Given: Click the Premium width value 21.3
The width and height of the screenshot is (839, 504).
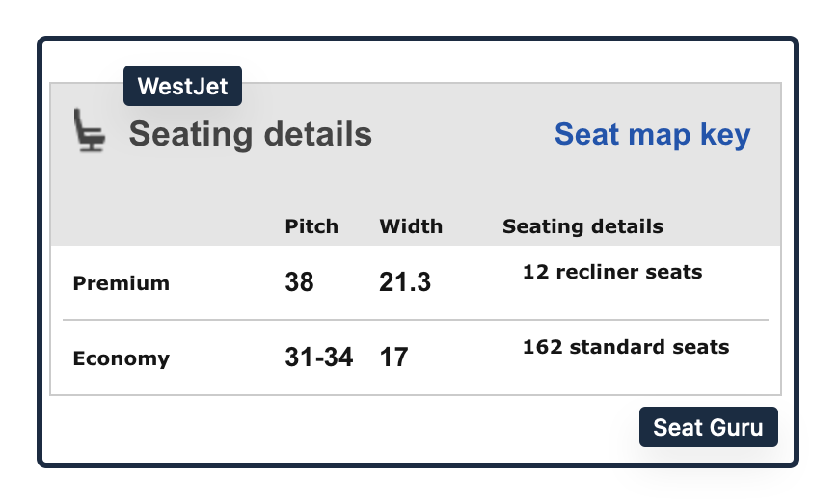Looking at the screenshot, I should (x=405, y=282).
